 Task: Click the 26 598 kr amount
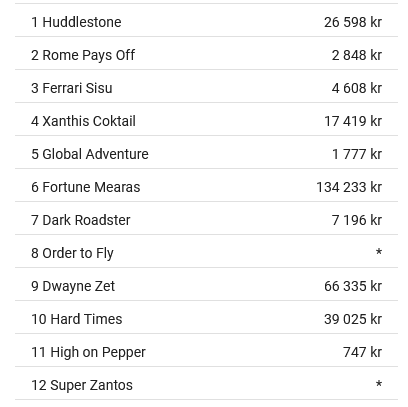click(x=353, y=22)
